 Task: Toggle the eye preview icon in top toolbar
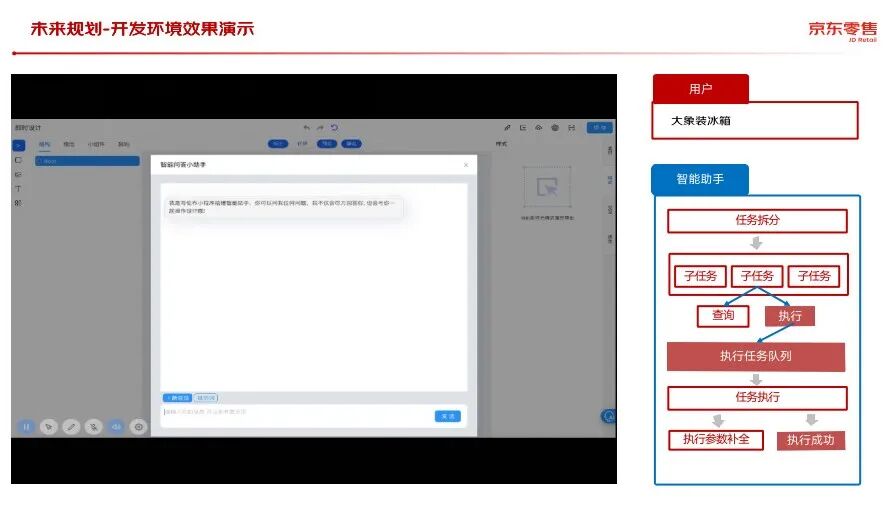tap(538, 128)
